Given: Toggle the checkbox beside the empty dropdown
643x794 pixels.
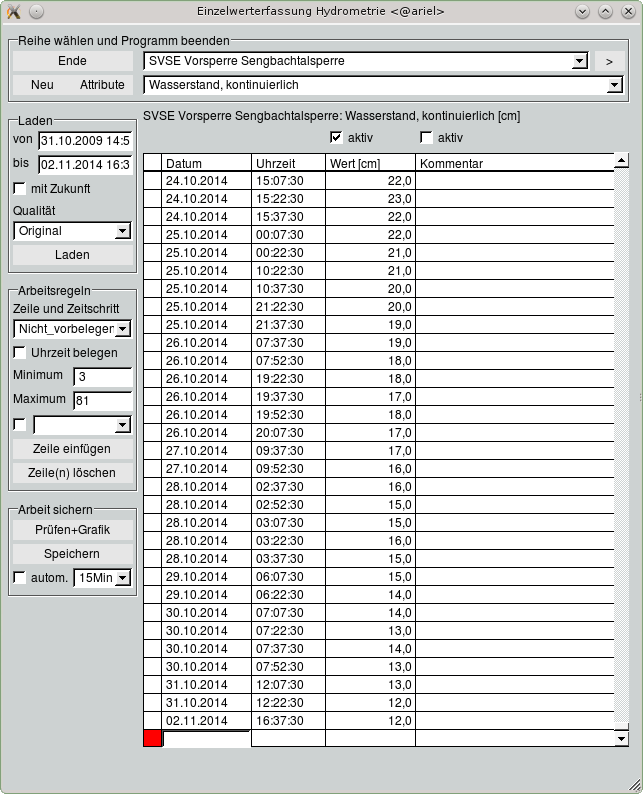Looking at the screenshot, I should click(19, 424).
